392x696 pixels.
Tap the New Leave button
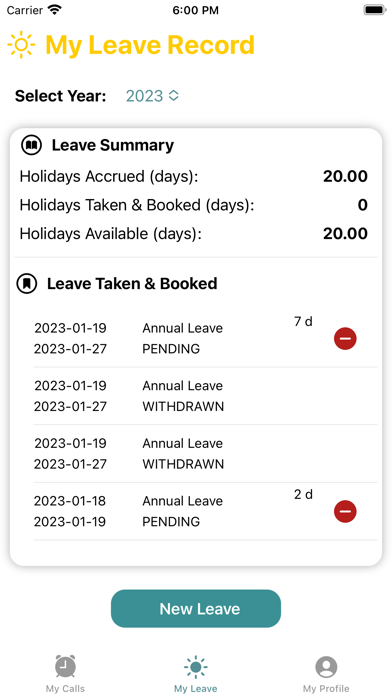click(x=196, y=609)
